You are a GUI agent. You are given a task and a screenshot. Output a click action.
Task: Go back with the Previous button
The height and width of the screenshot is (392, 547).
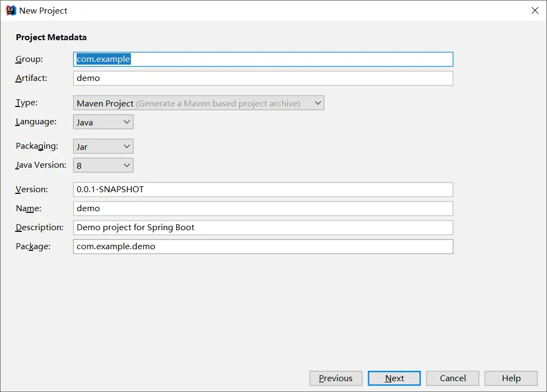(x=336, y=378)
